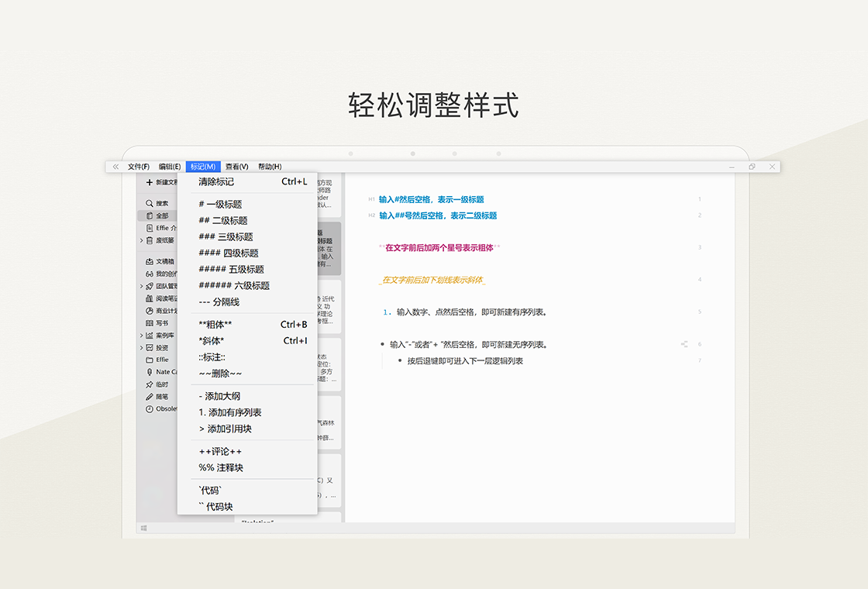Expand the 废纸篓 trash folder
This screenshot has width=868, height=589.
coord(141,240)
